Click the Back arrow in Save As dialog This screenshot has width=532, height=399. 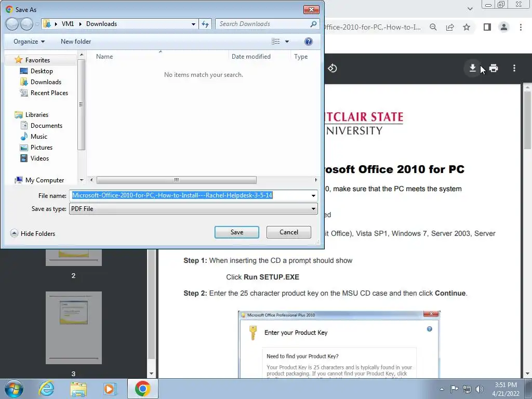pyautogui.click(x=12, y=24)
